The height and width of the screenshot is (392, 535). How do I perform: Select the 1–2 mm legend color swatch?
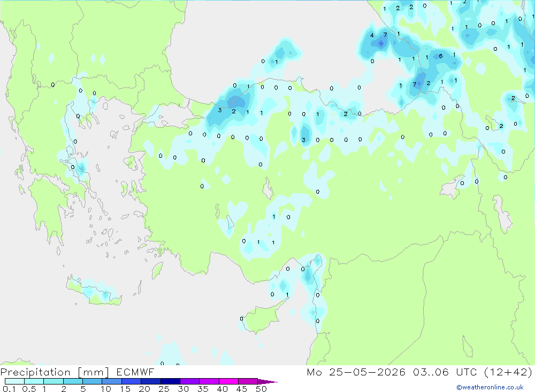[53, 381]
